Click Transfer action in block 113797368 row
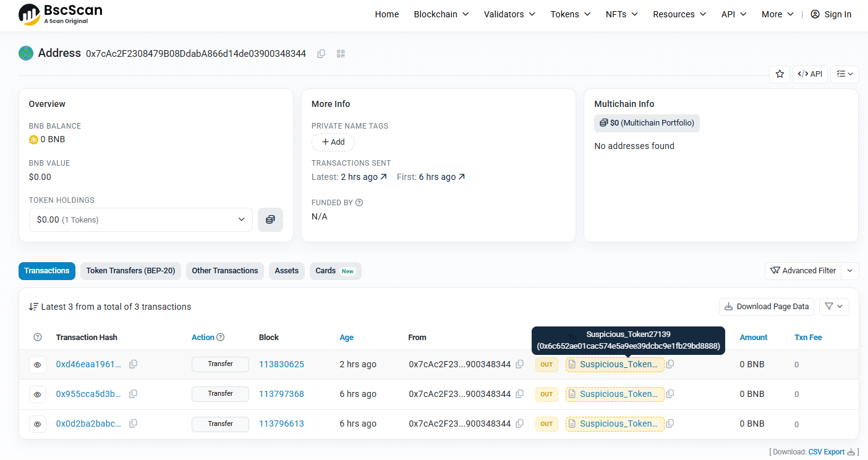The image size is (868, 460). point(220,394)
